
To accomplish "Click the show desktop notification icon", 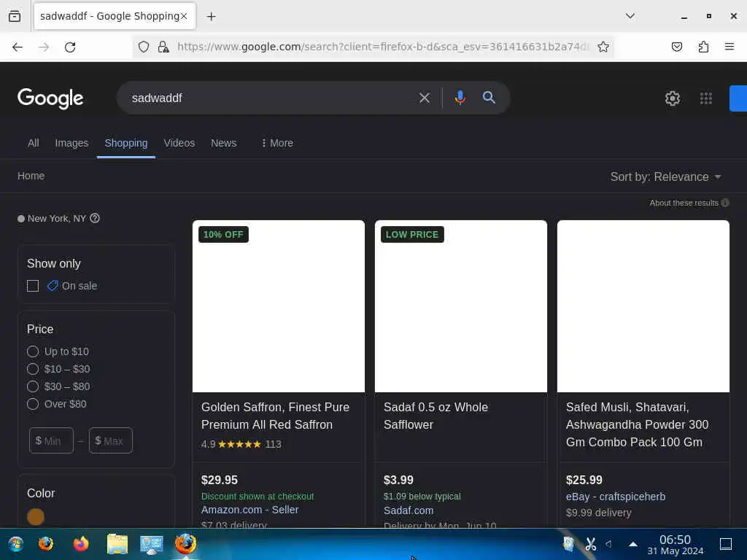I will pos(726,544).
